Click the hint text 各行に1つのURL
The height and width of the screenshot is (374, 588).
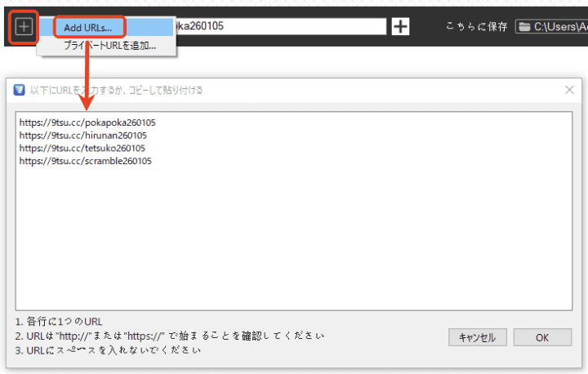click(x=59, y=322)
